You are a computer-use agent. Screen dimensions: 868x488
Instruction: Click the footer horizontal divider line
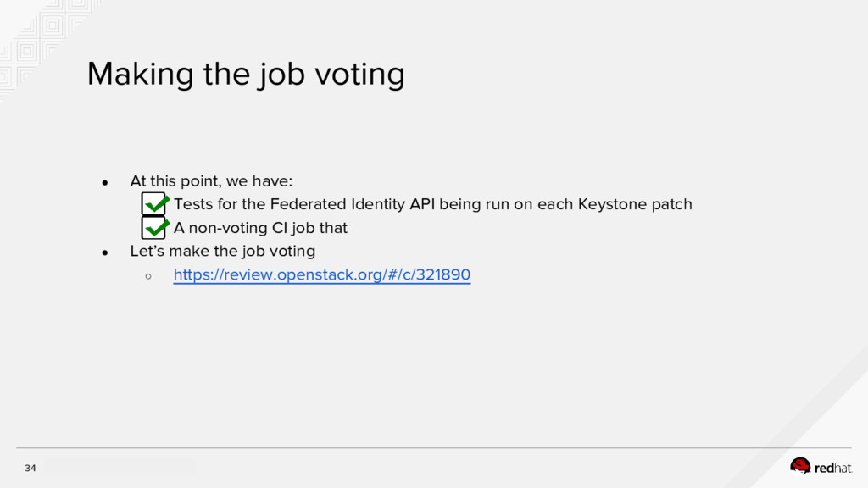pyautogui.click(x=434, y=448)
